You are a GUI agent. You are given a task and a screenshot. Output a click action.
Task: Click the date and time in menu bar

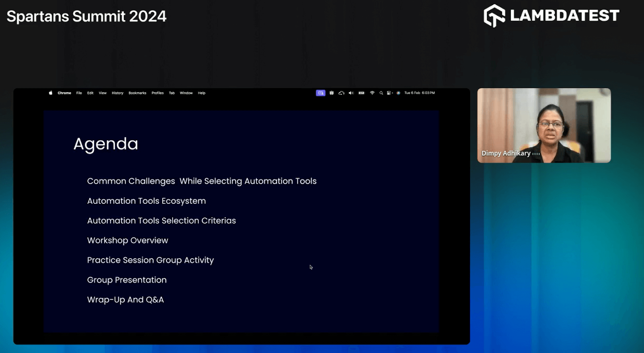coord(419,93)
